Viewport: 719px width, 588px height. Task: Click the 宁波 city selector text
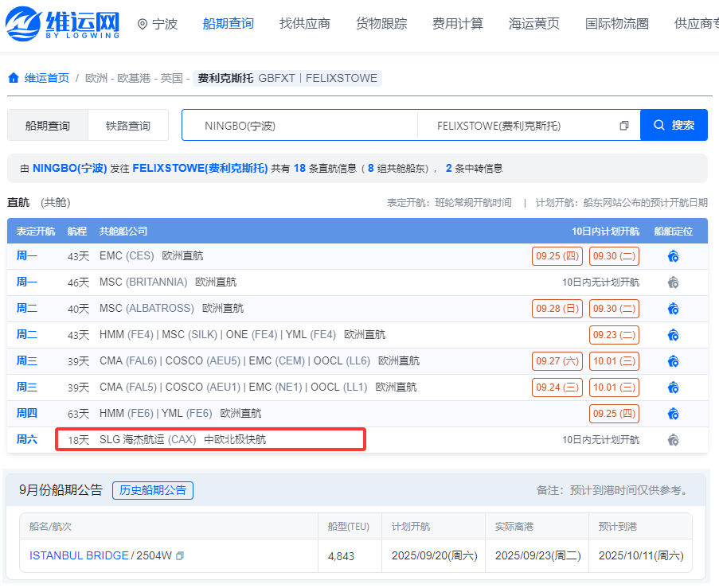coord(165,24)
